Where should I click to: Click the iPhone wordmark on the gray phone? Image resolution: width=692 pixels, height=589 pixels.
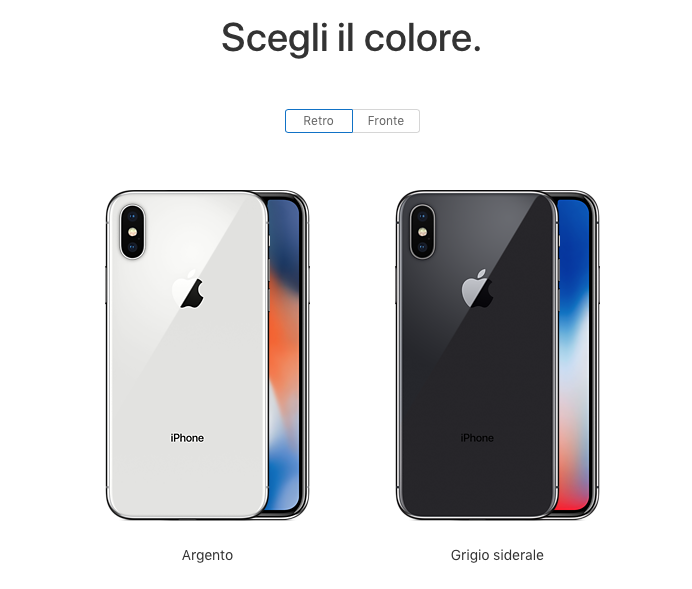point(477,438)
